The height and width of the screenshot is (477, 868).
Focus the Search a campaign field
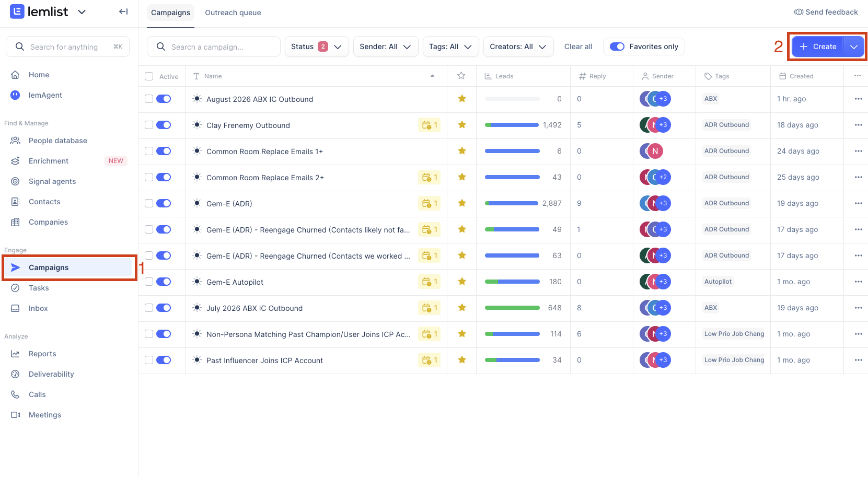click(214, 46)
